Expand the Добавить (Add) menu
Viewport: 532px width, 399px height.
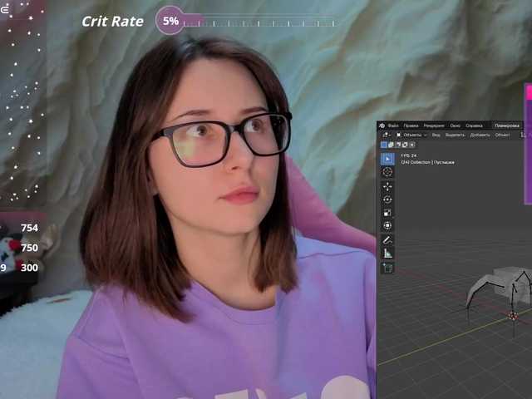coord(480,135)
